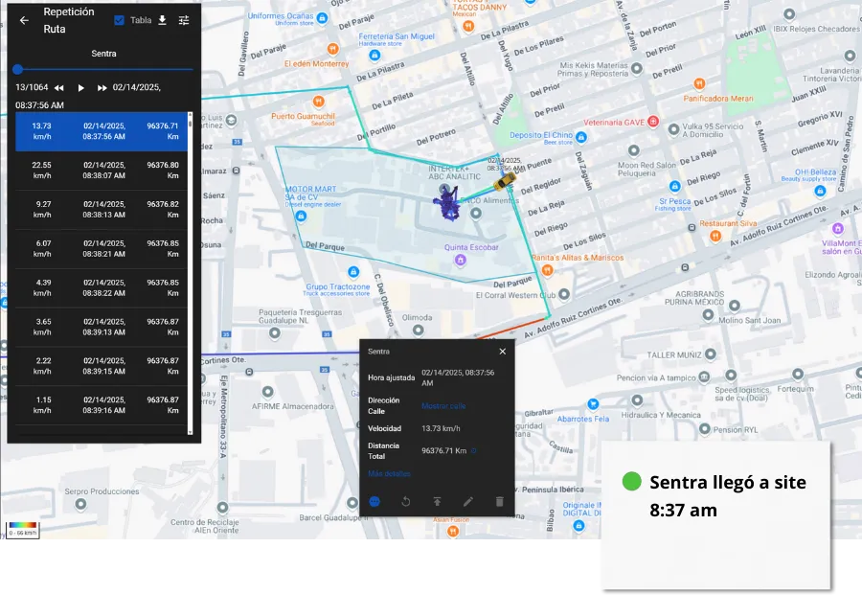
Task: Delete the Sentra record with the trash icon
Action: (499, 500)
